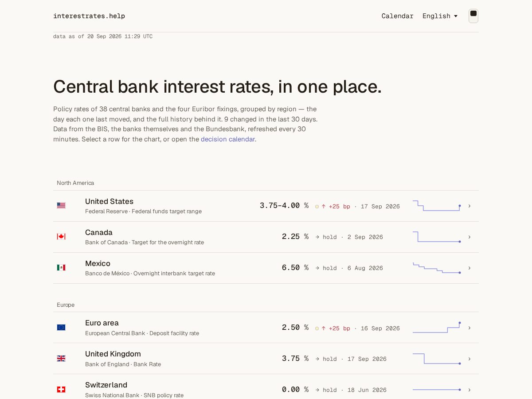Click the United Kingdom flag icon
The height and width of the screenshot is (399, 532).
click(x=61, y=358)
